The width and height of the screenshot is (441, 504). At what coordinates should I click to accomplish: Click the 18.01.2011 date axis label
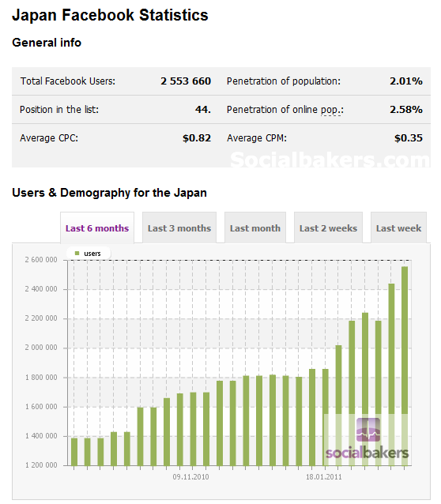pos(323,476)
